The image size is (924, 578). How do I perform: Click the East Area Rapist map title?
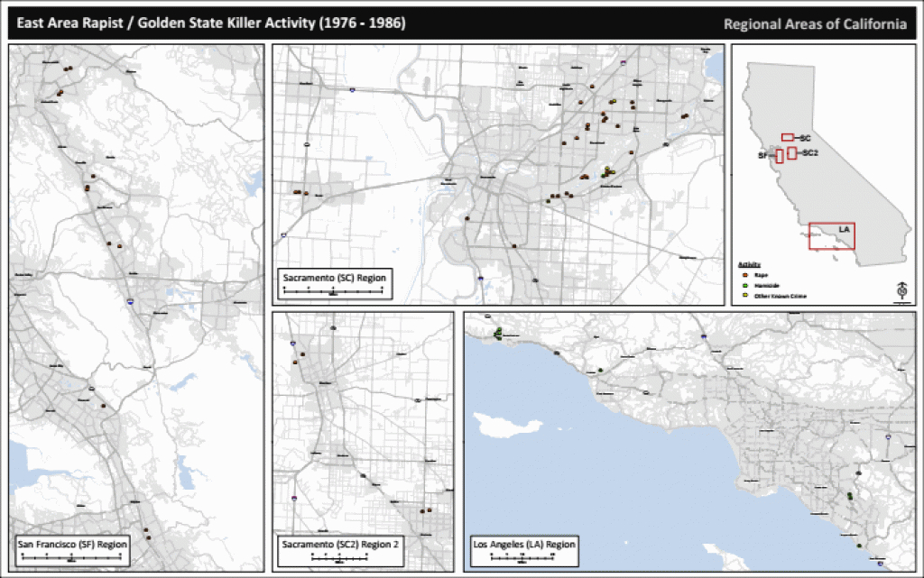[x=206, y=23]
